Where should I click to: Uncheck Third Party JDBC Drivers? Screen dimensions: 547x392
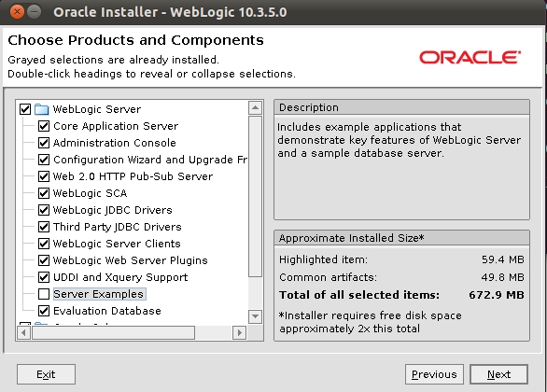pyautogui.click(x=44, y=227)
